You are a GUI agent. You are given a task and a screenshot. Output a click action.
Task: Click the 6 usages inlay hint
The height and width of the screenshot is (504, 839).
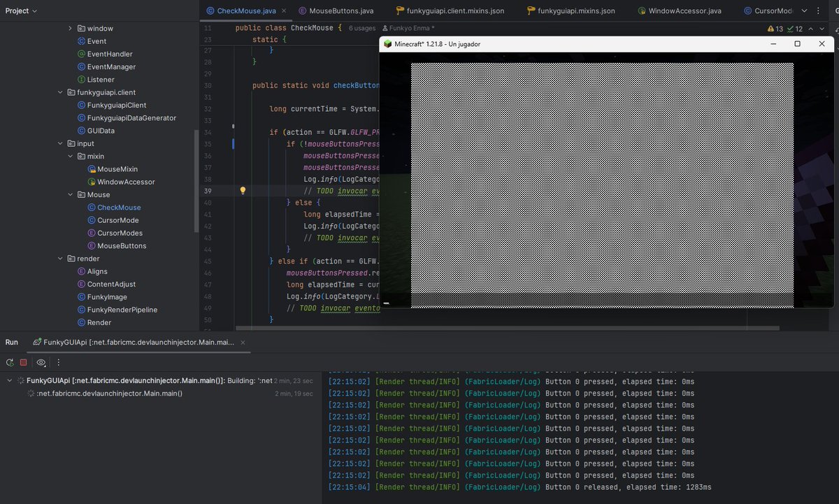362,29
